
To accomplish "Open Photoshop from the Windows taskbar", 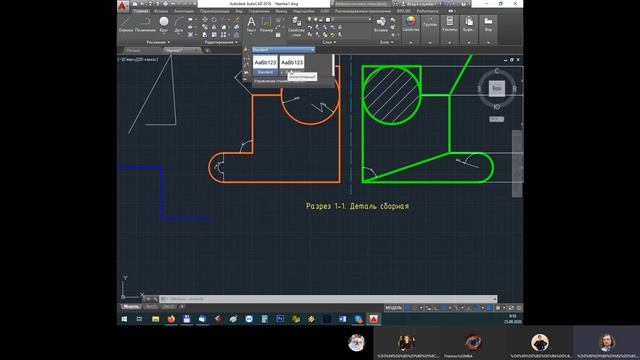I will click(x=280, y=319).
